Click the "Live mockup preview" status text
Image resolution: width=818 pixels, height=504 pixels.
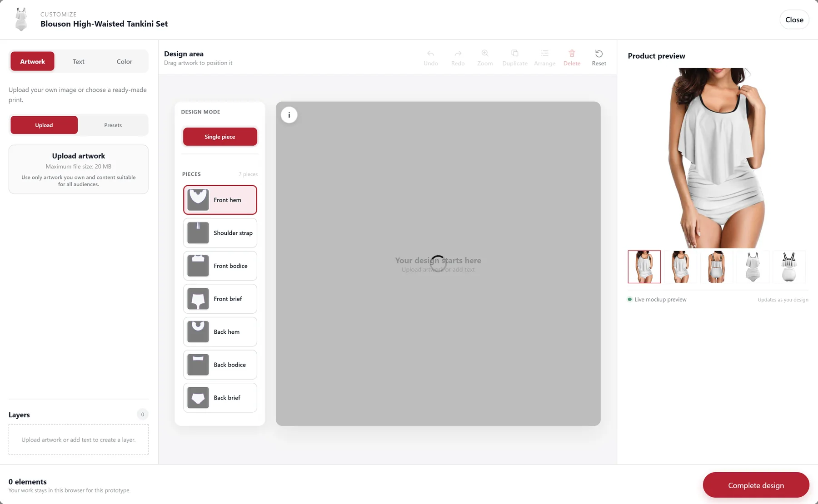point(660,300)
